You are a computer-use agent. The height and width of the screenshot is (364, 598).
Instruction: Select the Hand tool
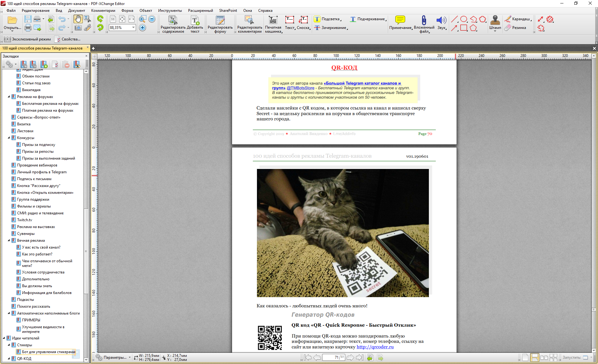[78, 19]
